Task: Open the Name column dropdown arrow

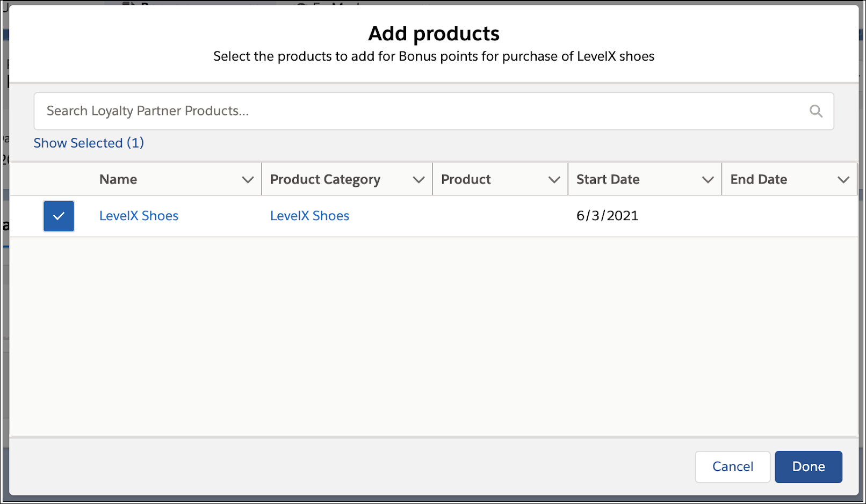Action: 248,179
